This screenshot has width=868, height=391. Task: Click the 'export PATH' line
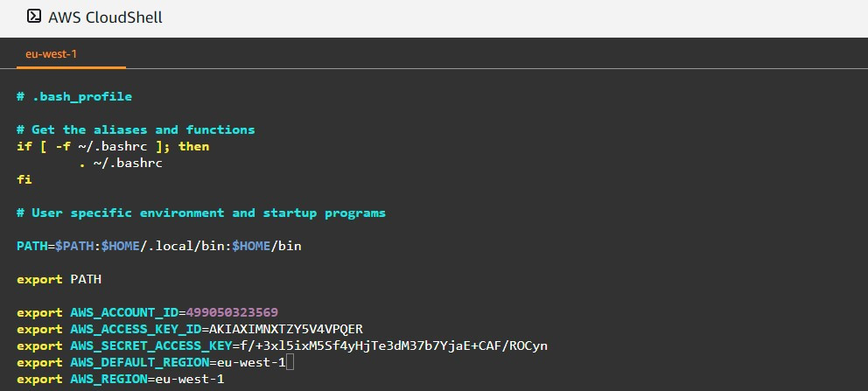coord(59,279)
